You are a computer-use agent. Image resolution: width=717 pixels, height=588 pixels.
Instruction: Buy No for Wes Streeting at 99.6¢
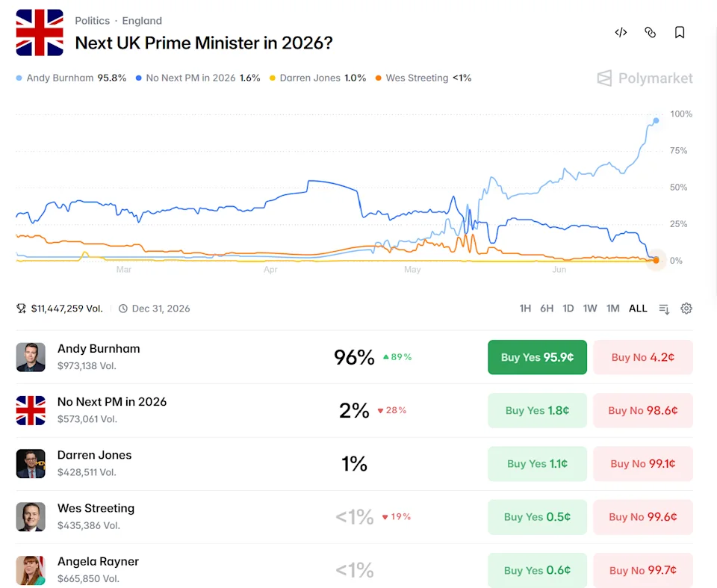point(643,517)
